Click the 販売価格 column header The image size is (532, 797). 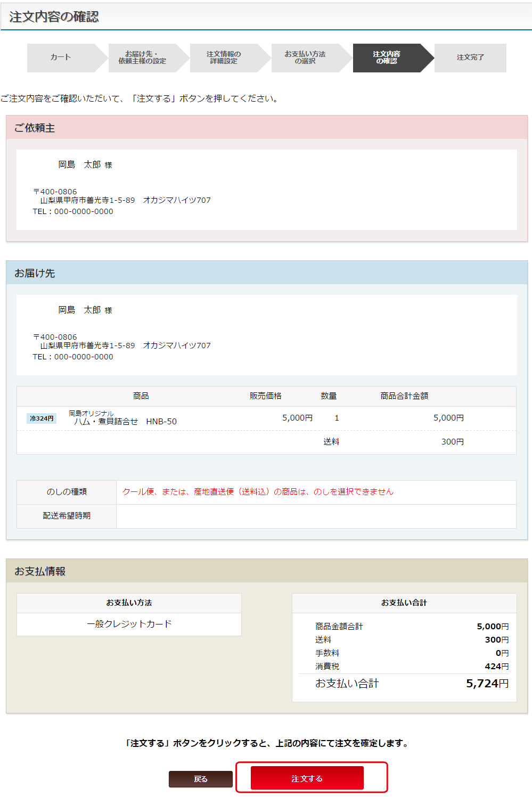pos(266,396)
